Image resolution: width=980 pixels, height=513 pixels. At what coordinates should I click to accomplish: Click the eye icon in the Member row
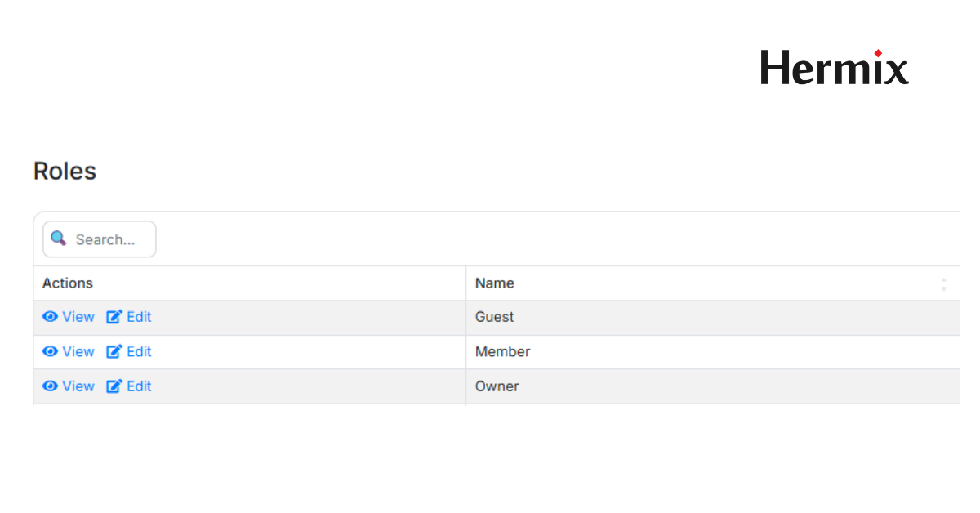point(51,351)
